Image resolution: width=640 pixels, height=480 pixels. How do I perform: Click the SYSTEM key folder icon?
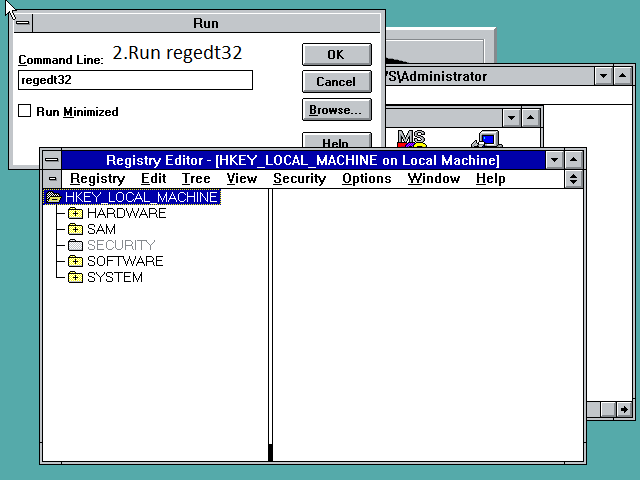[x=75, y=277]
